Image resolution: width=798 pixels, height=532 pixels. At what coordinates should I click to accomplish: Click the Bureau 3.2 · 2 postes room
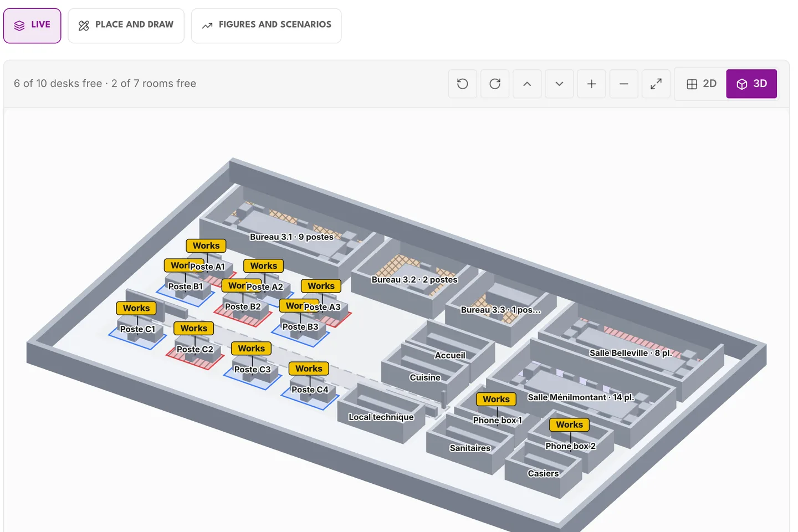coord(415,280)
